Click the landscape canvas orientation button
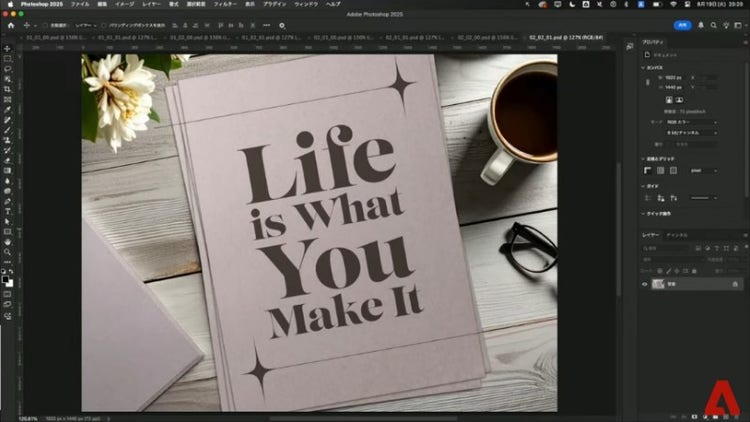The height and width of the screenshot is (422, 750). click(681, 100)
